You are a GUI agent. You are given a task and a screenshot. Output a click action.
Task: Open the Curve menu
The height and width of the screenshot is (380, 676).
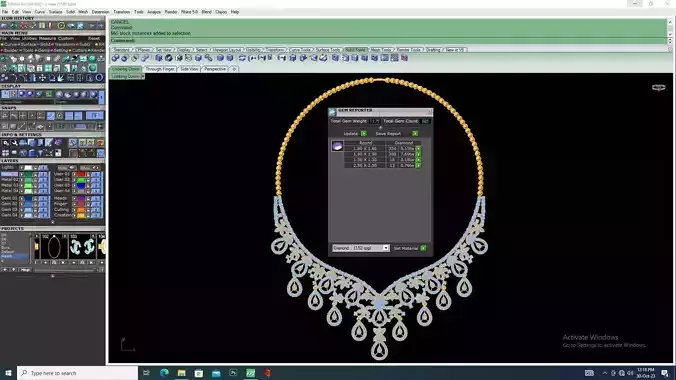[40, 12]
